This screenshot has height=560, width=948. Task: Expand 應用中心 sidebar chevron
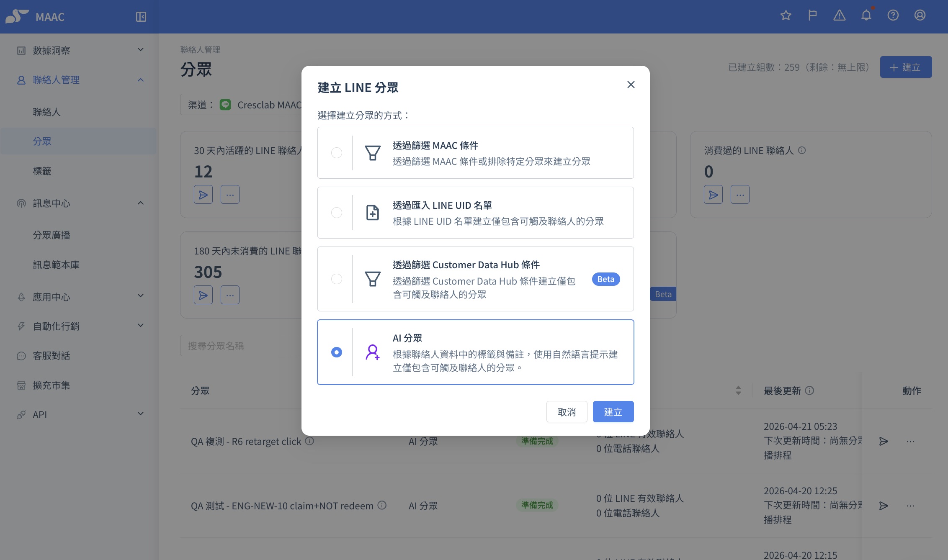point(141,296)
